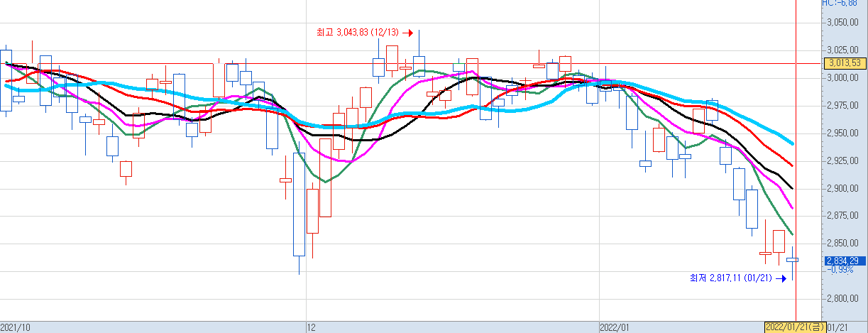Select the green moving average line

coord(326,181)
